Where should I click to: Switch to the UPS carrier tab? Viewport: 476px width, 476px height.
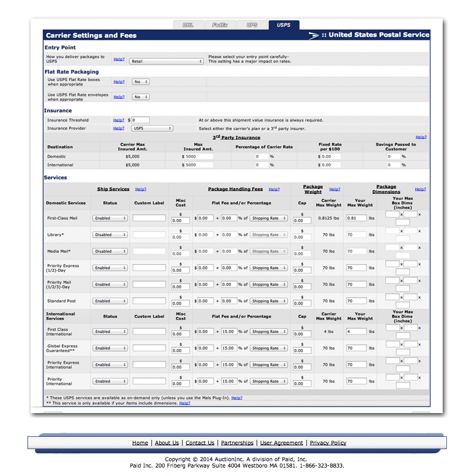(x=252, y=25)
